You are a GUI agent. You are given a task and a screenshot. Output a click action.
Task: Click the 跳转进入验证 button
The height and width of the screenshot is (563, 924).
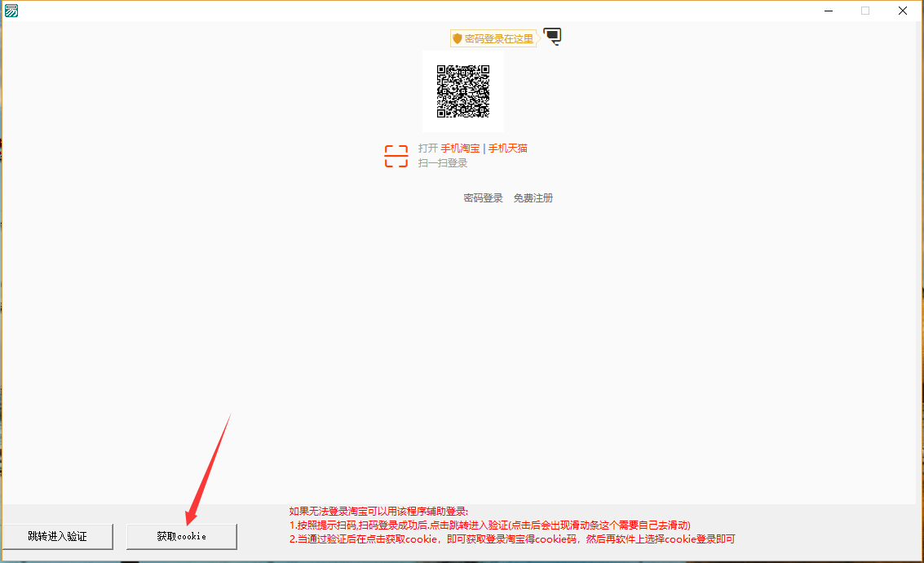[58, 536]
